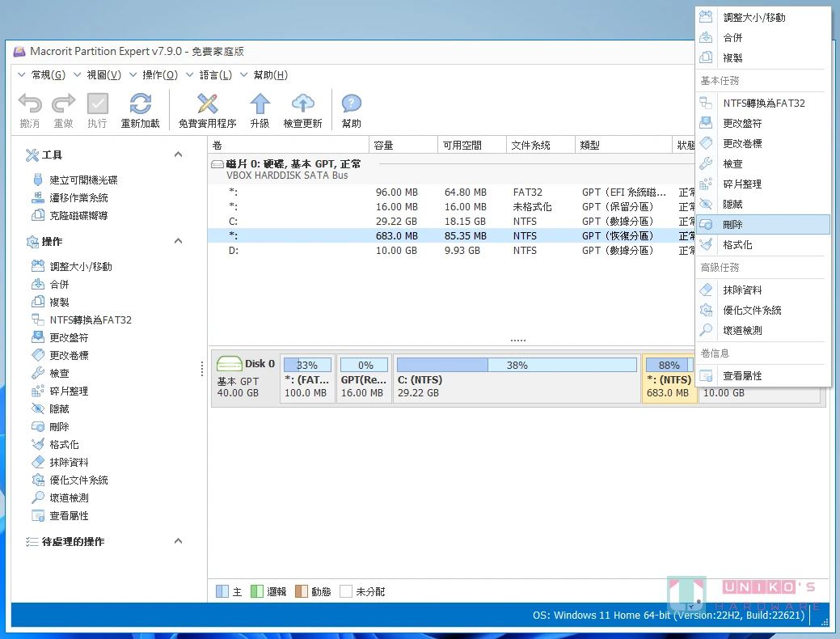Select the 683.0 MB NTFS 88% partition block
Viewport: 840px width, 639px height.
669,379
